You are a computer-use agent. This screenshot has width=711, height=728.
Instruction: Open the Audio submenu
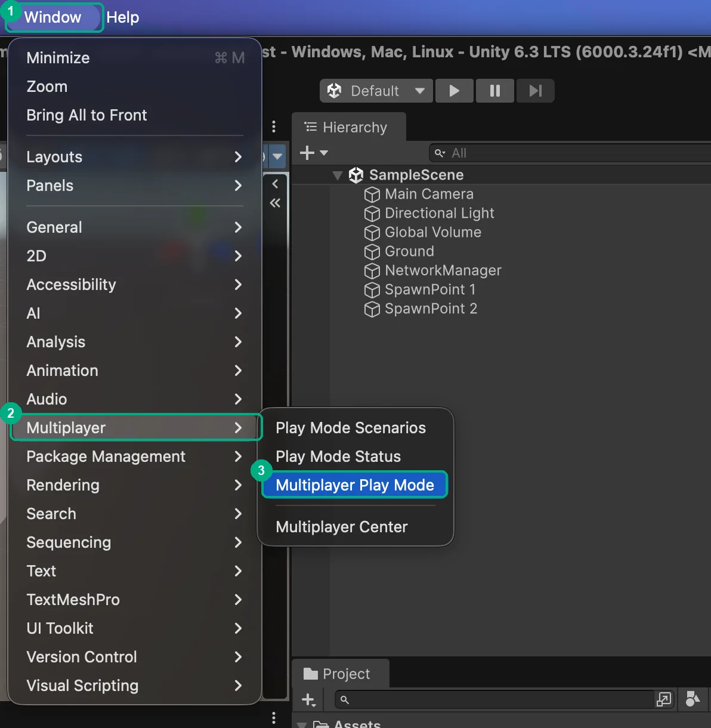point(135,399)
